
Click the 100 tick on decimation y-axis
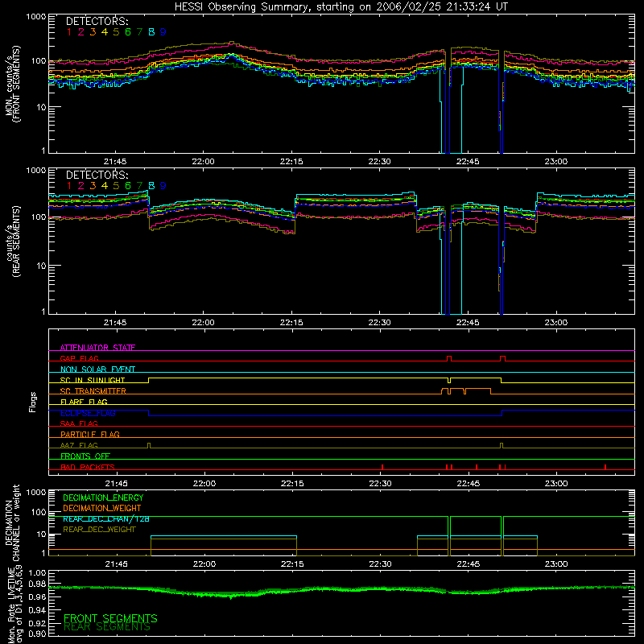pos(39,512)
